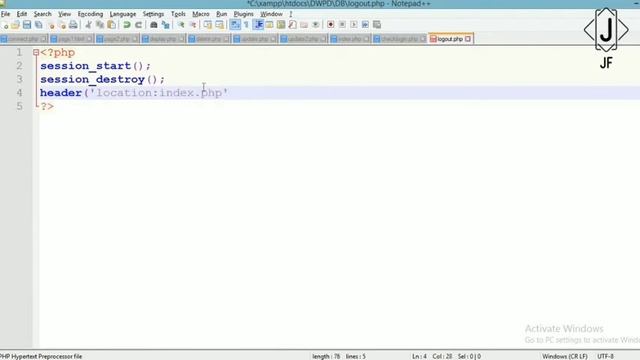The width and height of the screenshot is (640, 360).
Task: Open the Tools menu
Action: pyautogui.click(x=178, y=14)
